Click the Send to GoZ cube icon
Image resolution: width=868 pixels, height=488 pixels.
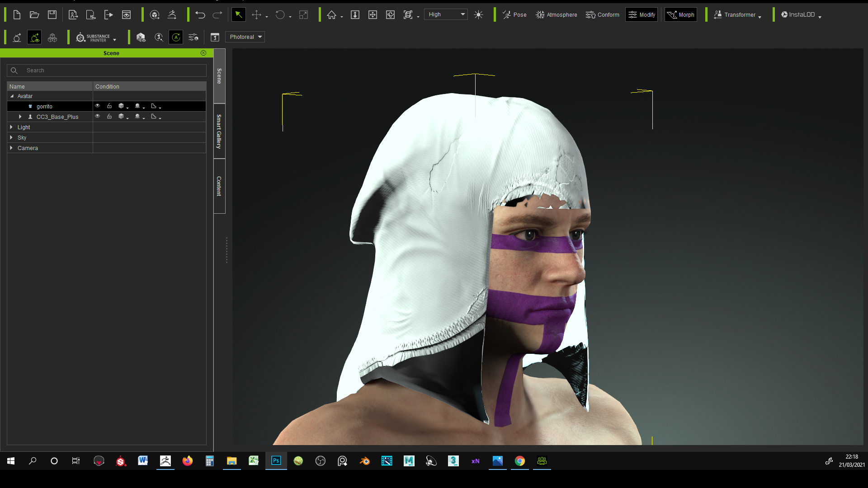point(155,15)
